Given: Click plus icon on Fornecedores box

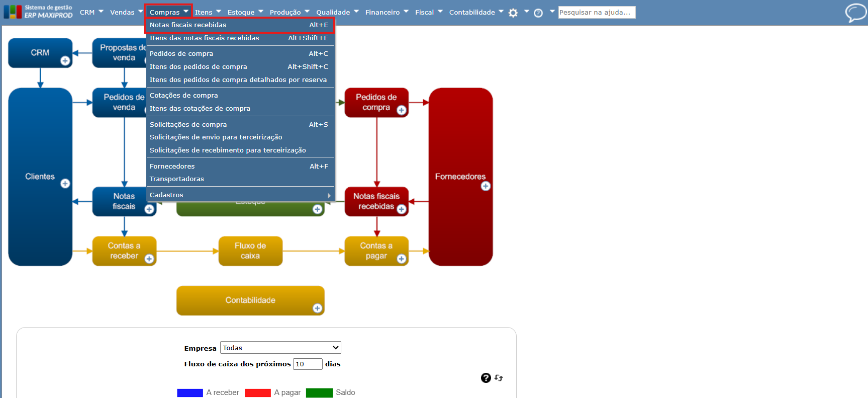Looking at the screenshot, I should [486, 186].
